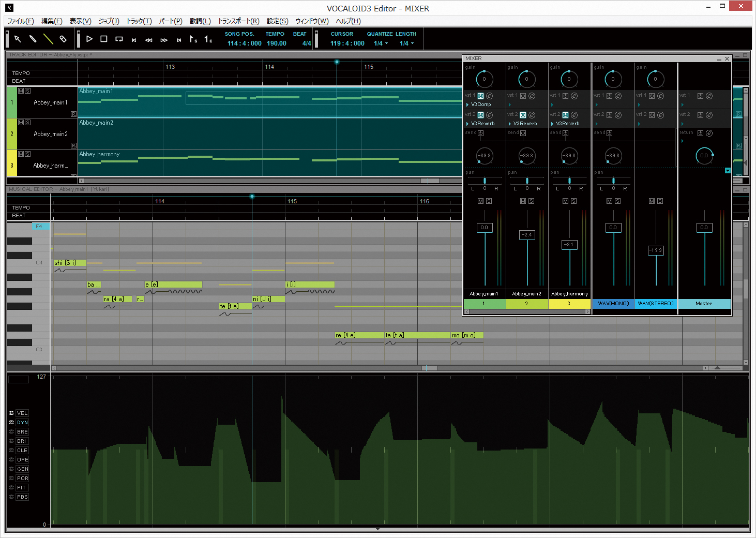756x538 pixels.
Task: Toggle V3Reverb power on Abbey_main1 vst 2
Action: coord(480,115)
